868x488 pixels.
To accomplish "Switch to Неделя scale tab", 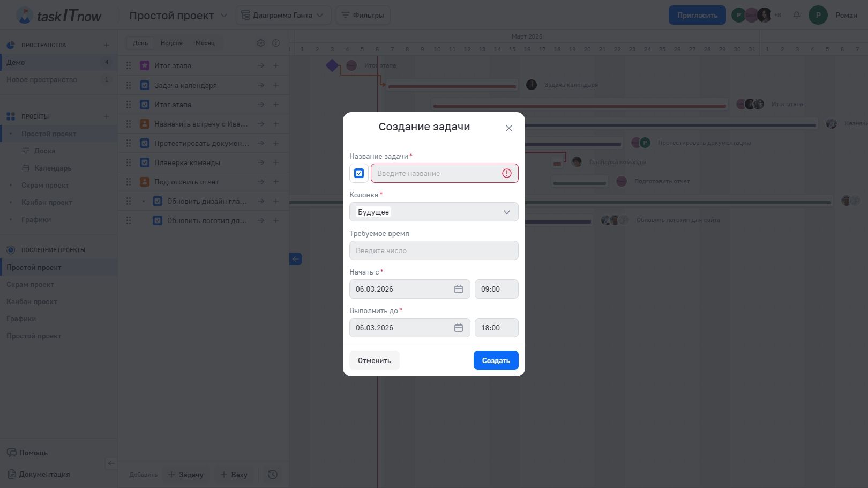I will [171, 43].
